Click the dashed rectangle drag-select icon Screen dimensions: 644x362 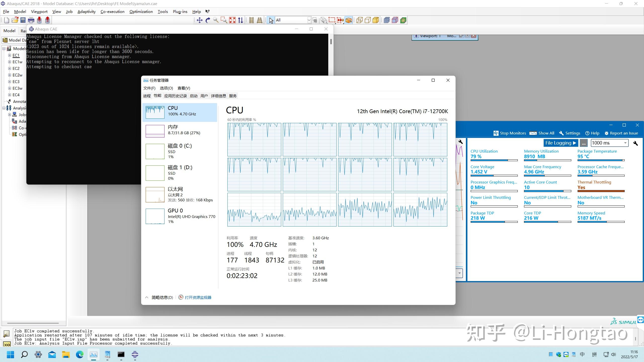pyautogui.click(x=332, y=20)
